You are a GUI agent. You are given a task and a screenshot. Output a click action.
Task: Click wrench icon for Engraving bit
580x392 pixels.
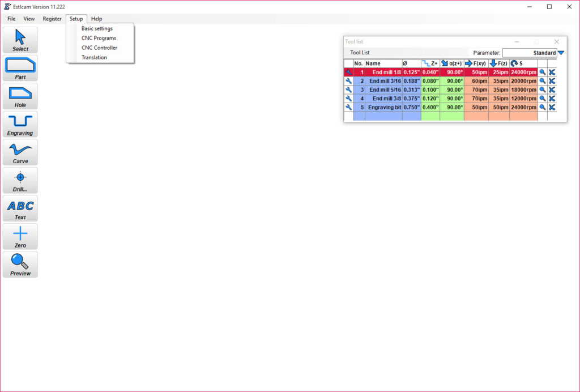[x=348, y=107]
